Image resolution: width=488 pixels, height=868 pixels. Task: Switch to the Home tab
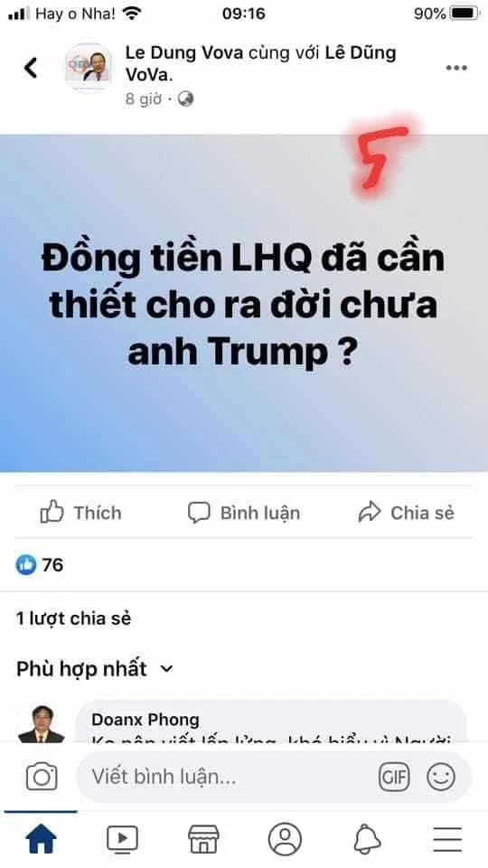[41, 839]
